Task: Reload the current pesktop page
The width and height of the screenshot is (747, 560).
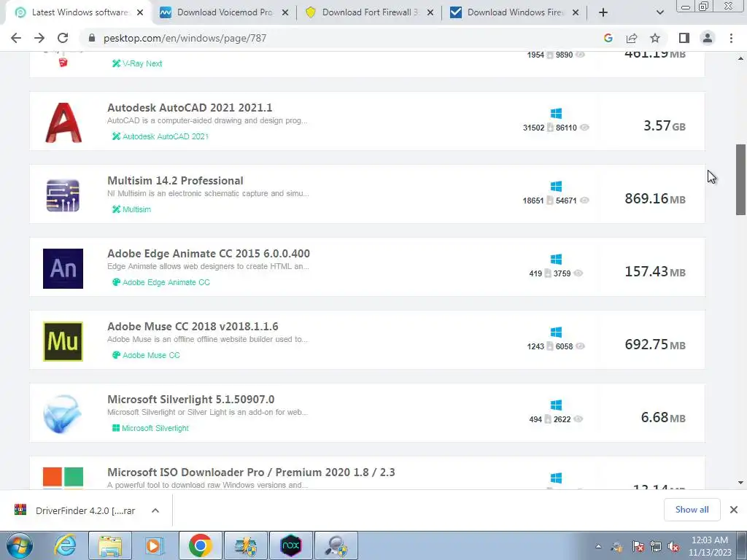Action: pos(63,38)
